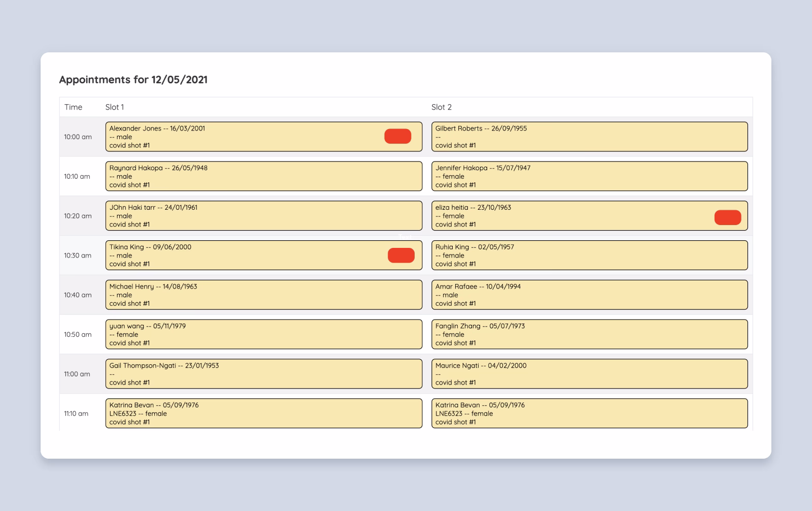This screenshot has height=511, width=812.
Task: Select the 10:40 am time cell
Action: click(78, 295)
